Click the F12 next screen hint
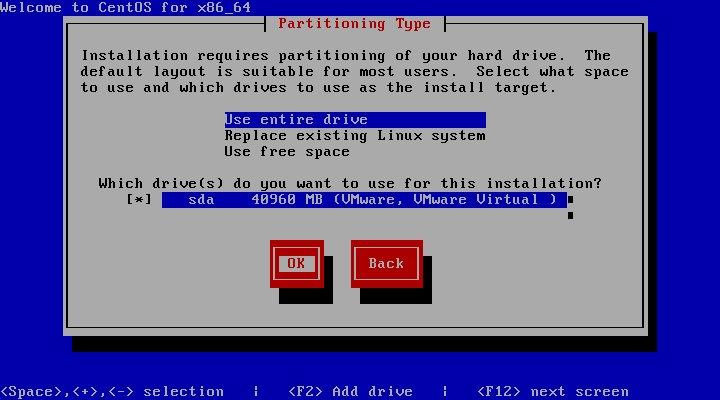This screenshot has width=720, height=400. [553, 391]
